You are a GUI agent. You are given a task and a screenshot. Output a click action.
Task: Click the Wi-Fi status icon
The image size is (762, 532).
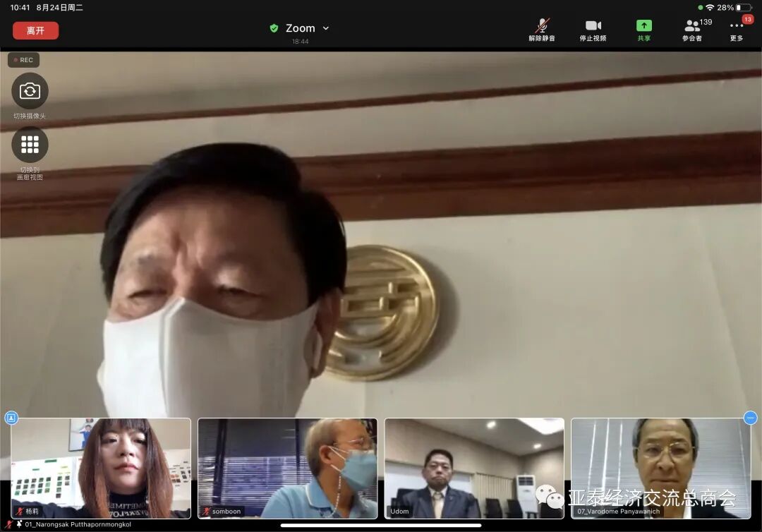(710, 8)
